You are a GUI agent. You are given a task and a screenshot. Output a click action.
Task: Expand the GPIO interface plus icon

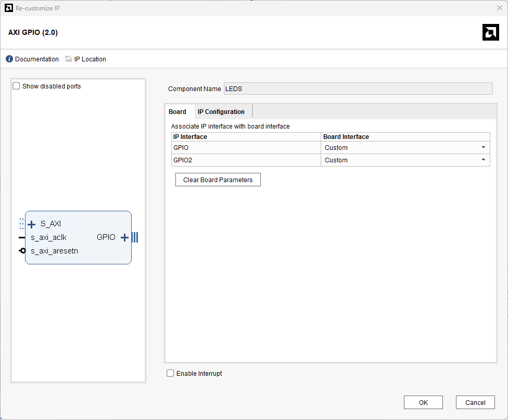click(124, 237)
